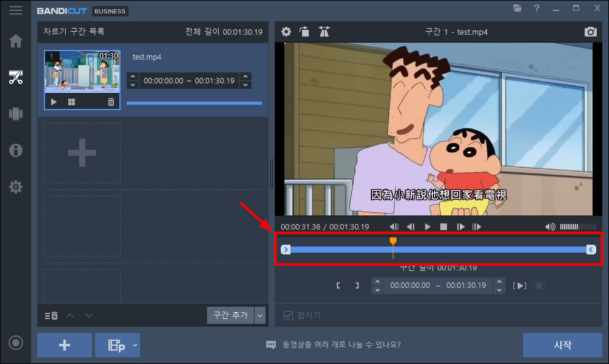The height and width of the screenshot is (364, 609).
Task: Click the segment end handle on timeline
Action: 591,250
